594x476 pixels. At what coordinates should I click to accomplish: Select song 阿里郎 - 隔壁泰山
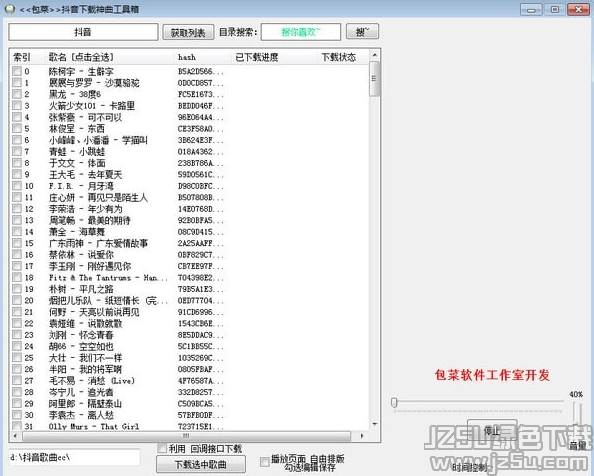point(86,403)
